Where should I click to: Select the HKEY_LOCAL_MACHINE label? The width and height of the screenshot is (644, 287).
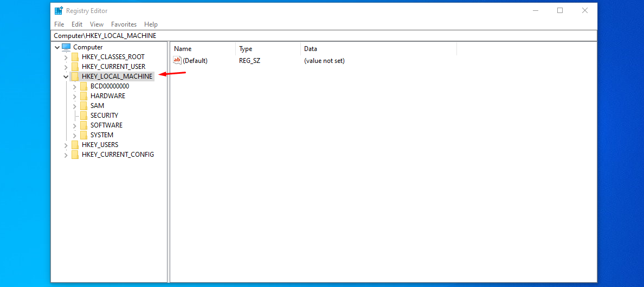point(117,76)
